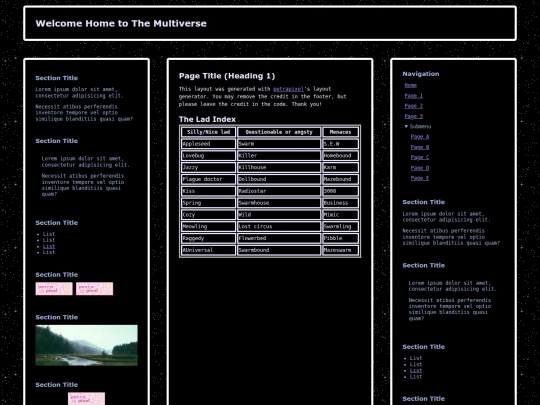This screenshot has width=540, height=405.
Task: Click the 'Raggedy' table cell
Action: pos(208,238)
